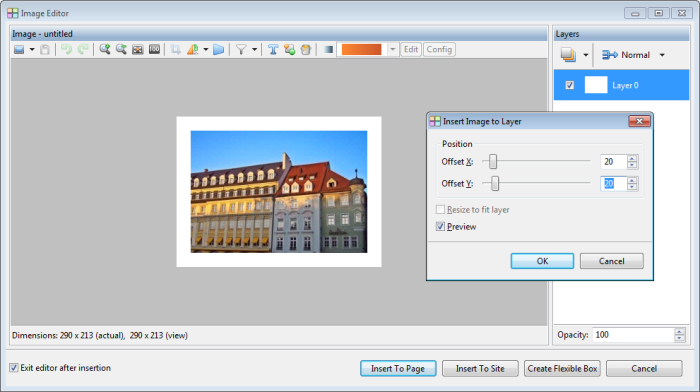Expand the orange gradient swatch dropdown arrow
This screenshot has height=392, width=700.
tap(392, 49)
